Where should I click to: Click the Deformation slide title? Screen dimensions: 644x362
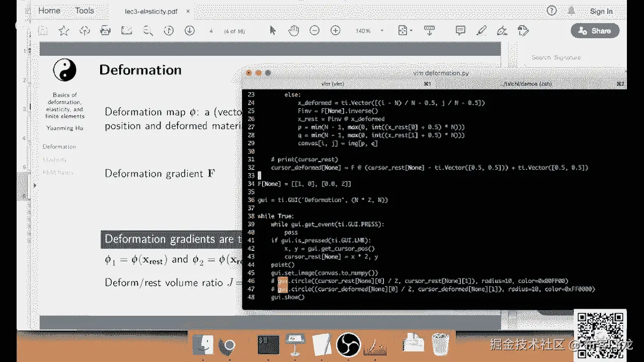[x=140, y=70]
